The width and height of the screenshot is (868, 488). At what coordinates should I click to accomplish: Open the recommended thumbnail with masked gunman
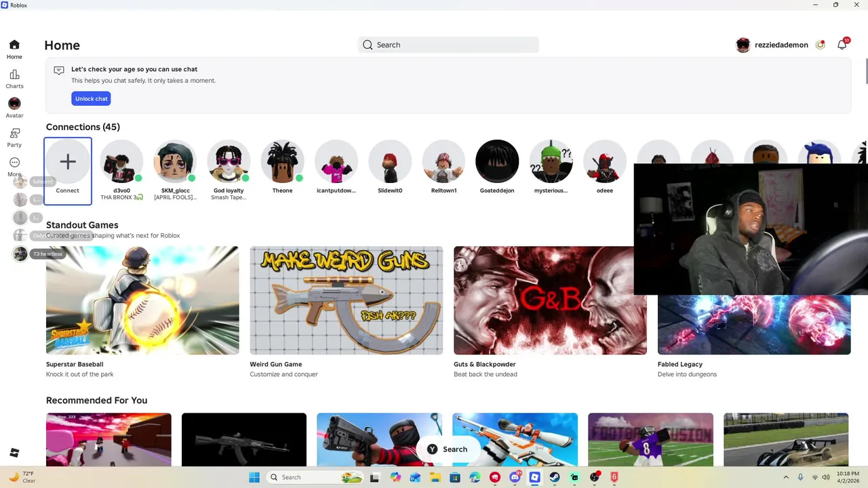point(379,439)
